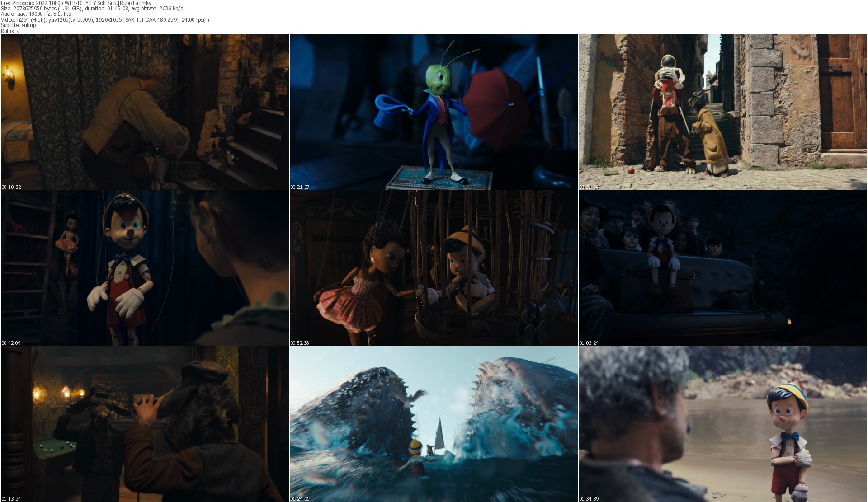Click the 00:52:38 timestamp label
Image resolution: width=868 pixels, height=502 pixels.
click(300, 343)
